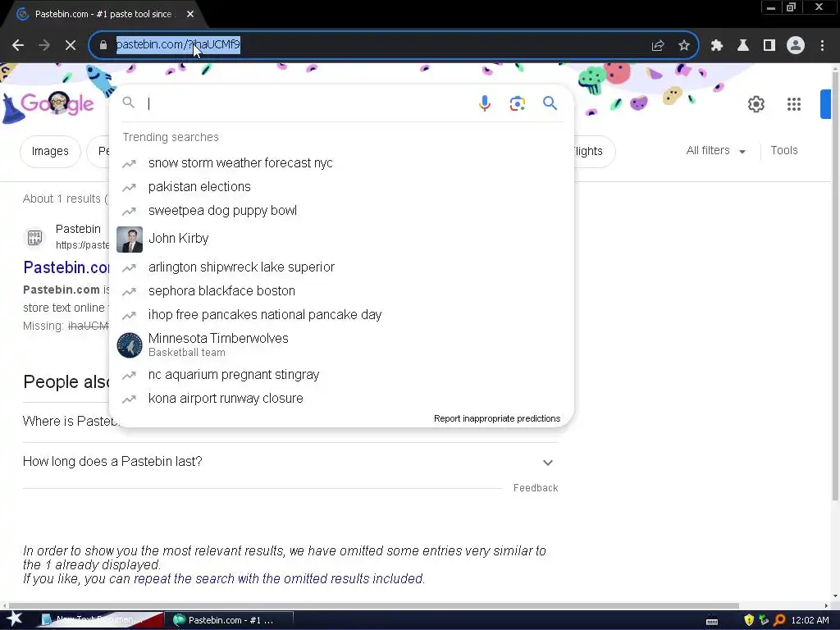The height and width of the screenshot is (630, 840).
Task: Select 'snow storm weather forecast nyc' suggestion
Action: point(341,163)
